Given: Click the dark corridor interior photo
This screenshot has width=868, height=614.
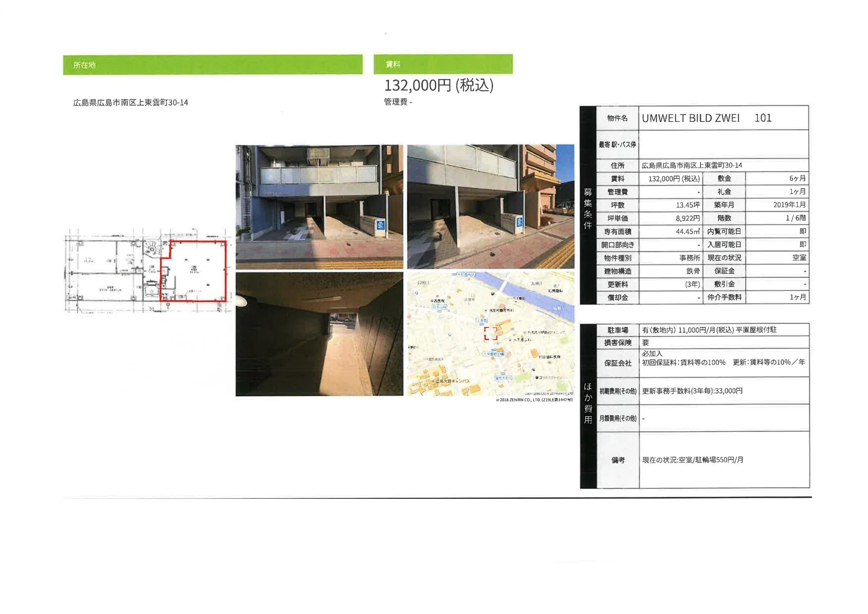Looking at the screenshot, I should click(319, 334).
